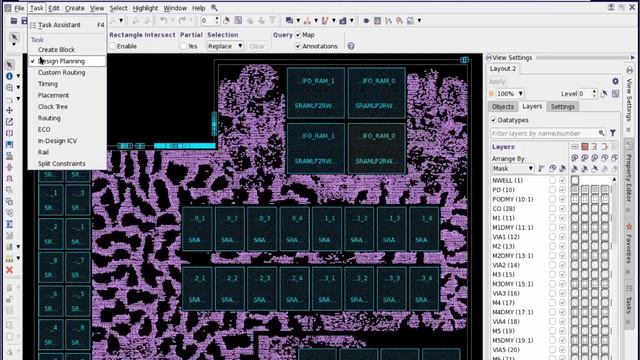This screenshot has width=640, height=360.
Task: Open the Window menu
Action: pos(175,8)
